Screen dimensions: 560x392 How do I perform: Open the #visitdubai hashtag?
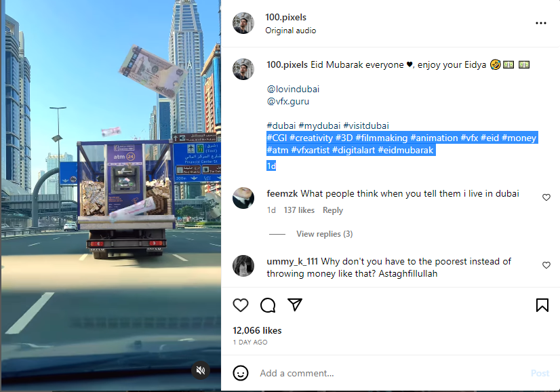pos(365,125)
